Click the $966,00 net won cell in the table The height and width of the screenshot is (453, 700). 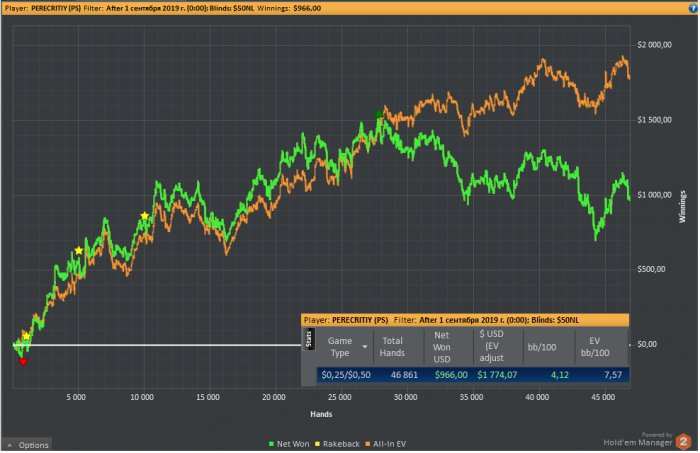tap(451, 375)
